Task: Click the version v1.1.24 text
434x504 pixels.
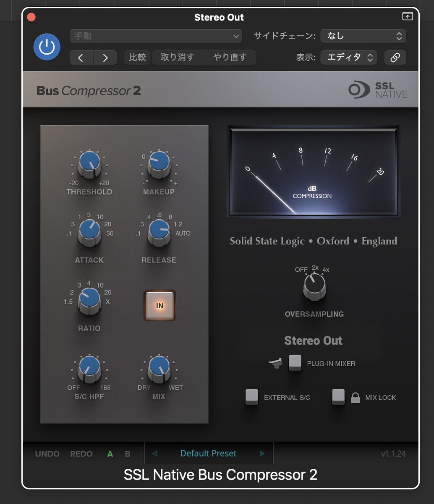Action: point(393,454)
